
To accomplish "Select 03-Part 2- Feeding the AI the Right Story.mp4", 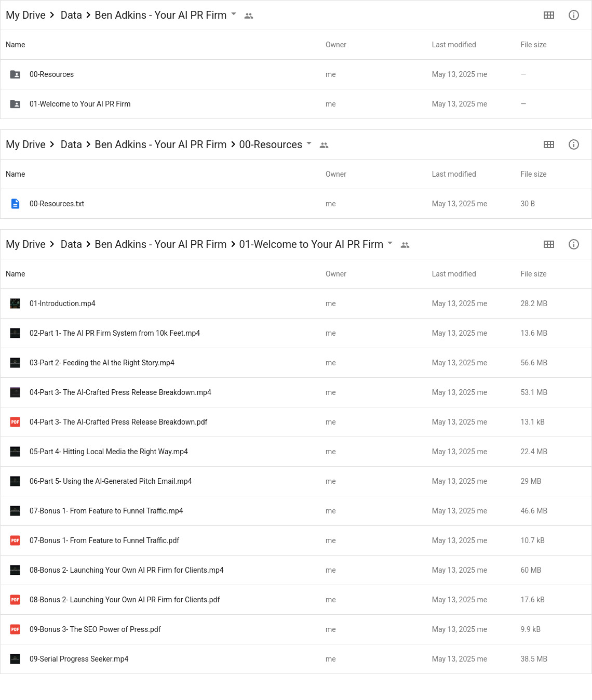I will pos(296,363).
